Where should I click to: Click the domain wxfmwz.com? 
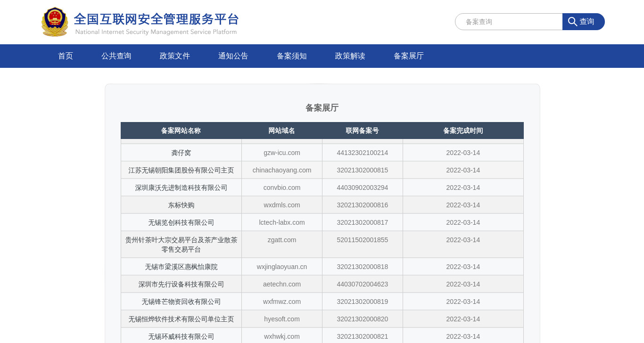(x=282, y=302)
